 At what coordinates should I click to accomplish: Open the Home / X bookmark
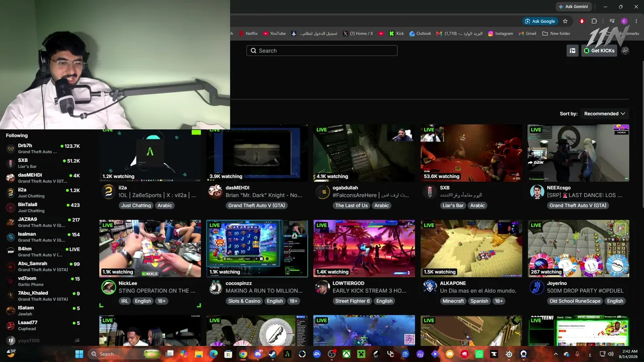tap(358, 34)
